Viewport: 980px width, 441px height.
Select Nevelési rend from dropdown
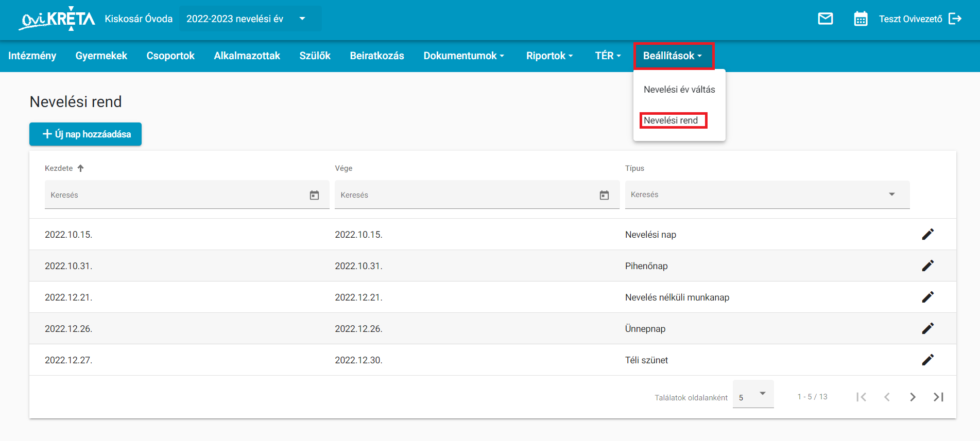(x=671, y=120)
